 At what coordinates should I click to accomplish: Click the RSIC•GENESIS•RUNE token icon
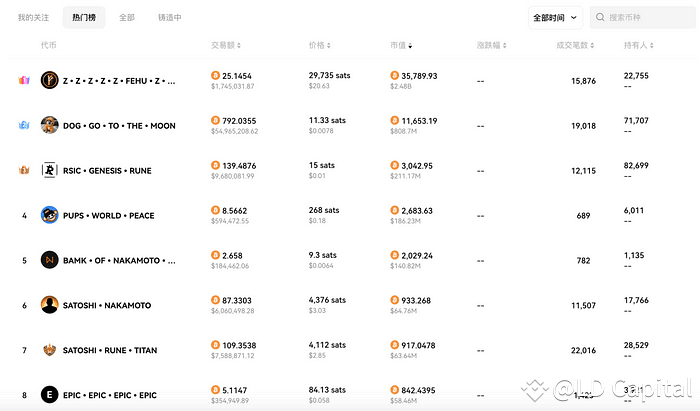(49, 170)
